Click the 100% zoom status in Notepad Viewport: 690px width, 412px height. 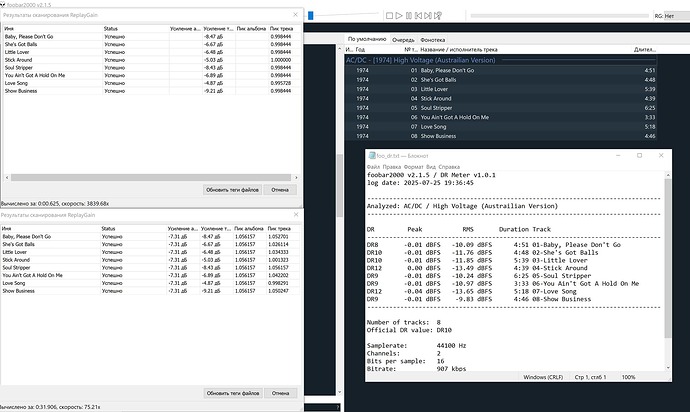coord(628,377)
